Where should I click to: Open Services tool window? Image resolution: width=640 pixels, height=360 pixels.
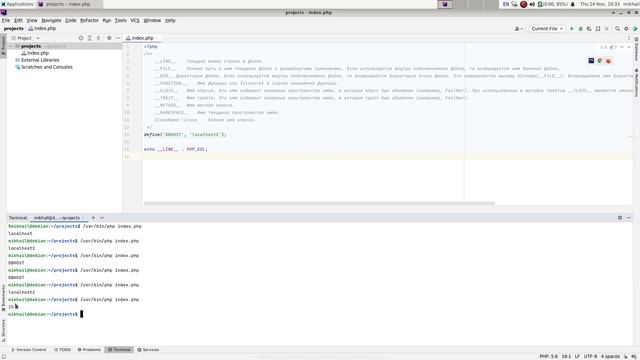click(x=149, y=350)
